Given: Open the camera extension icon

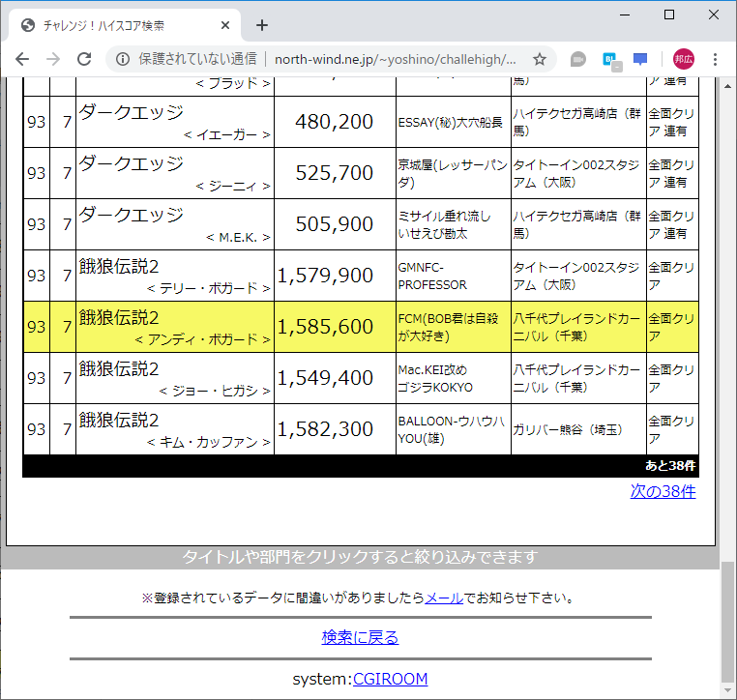Looking at the screenshot, I should [578, 60].
